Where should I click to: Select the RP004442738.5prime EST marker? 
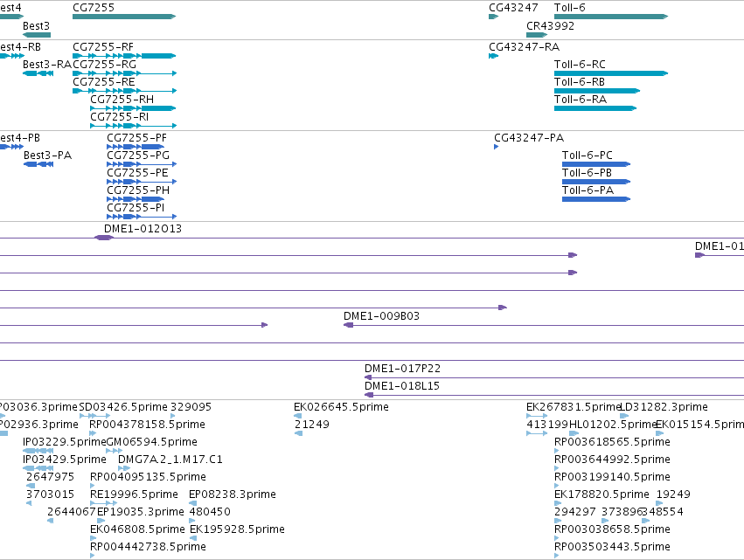coord(92,556)
